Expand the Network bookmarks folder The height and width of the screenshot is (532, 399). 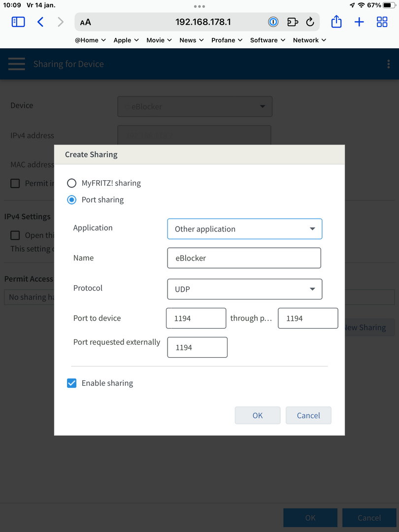point(309,40)
